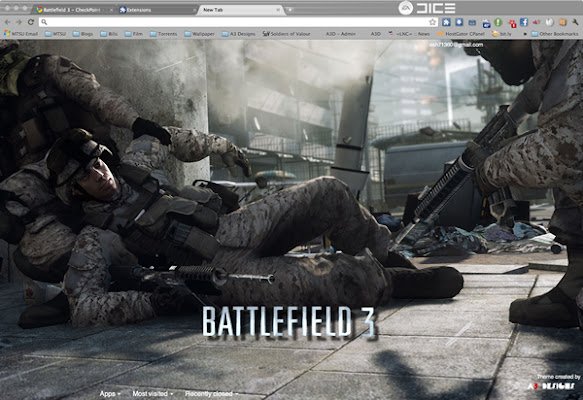This screenshot has height=400, width=583.
Task: Open the A3 Designs bookmarks folder
Action: click(238, 34)
